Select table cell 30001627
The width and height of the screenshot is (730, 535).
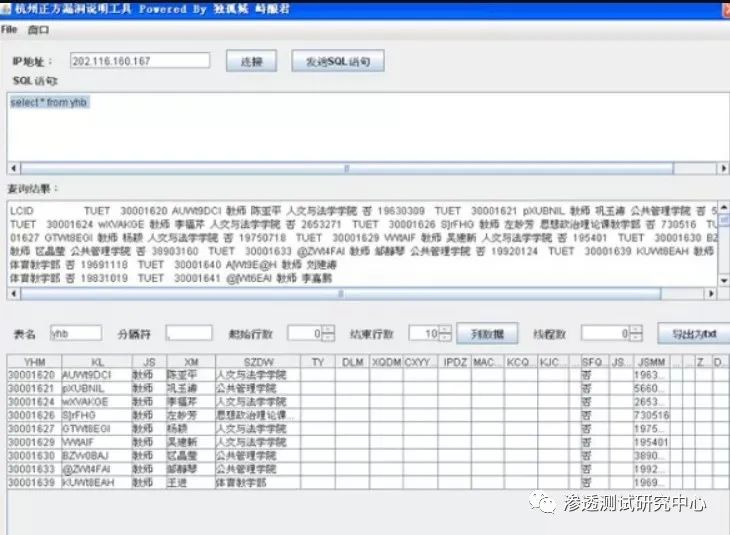click(x=34, y=428)
